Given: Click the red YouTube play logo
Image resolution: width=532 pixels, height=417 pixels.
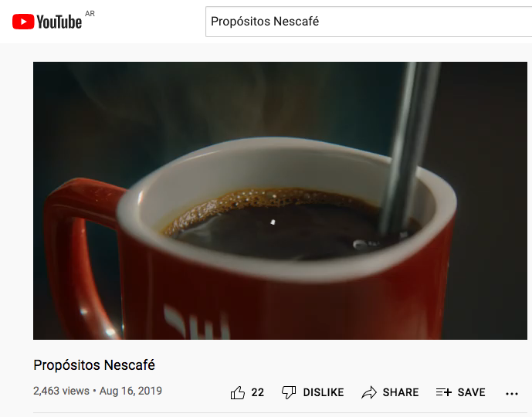Looking at the screenshot, I should [x=23, y=22].
